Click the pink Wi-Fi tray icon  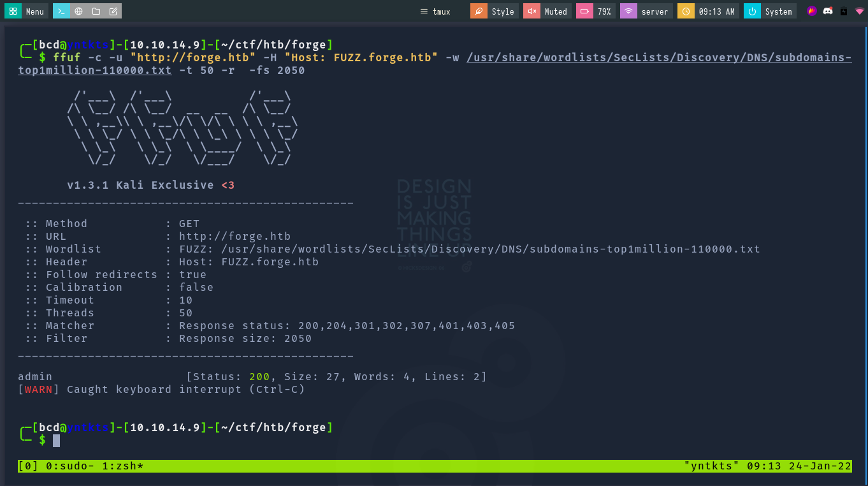tap(860, 11)
